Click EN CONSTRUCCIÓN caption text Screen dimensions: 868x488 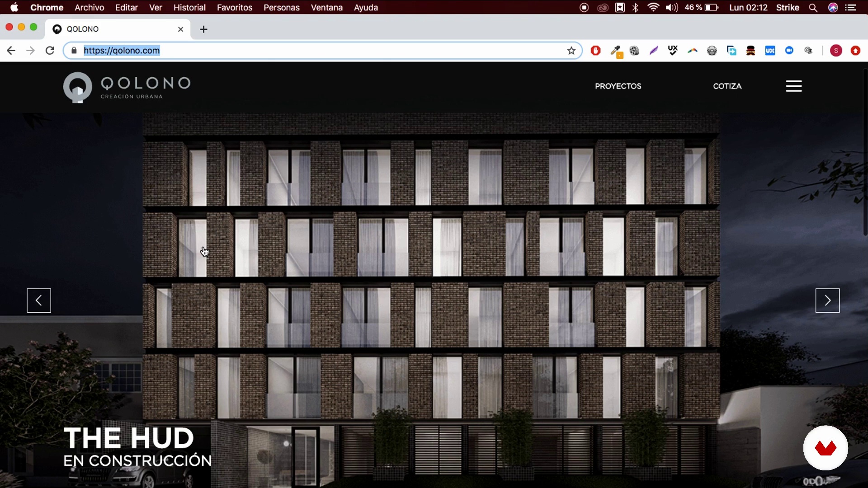coord(137,460)
